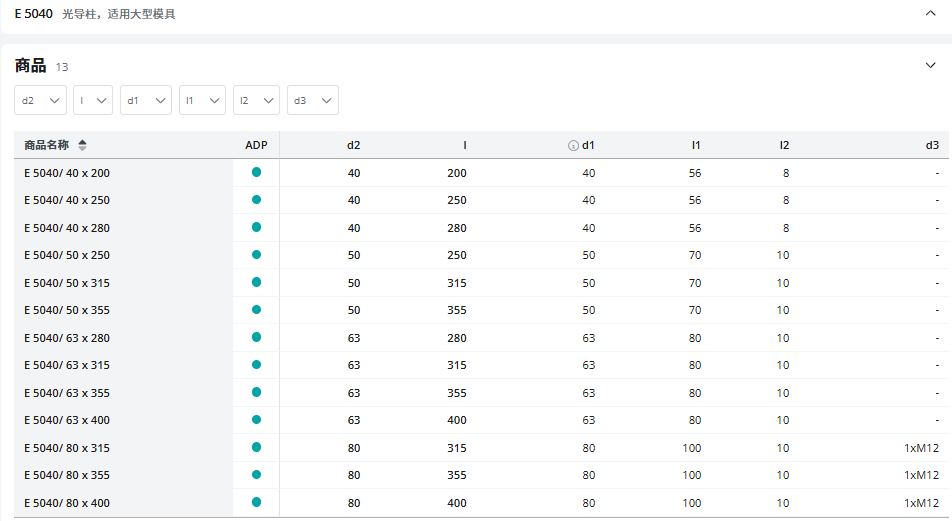Click the l2 column header
Viewport: 952px width, 521px height.
tap(784, 145)
